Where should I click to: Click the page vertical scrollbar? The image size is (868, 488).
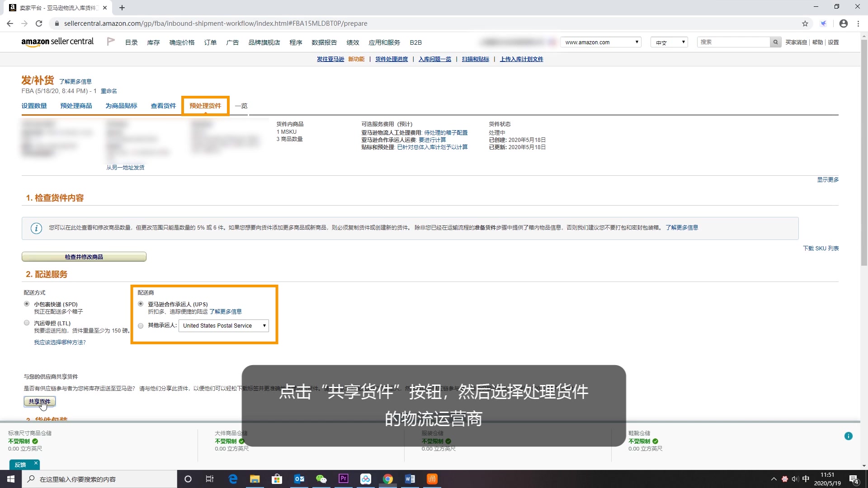pyautogui.click(x=864, y=154)
